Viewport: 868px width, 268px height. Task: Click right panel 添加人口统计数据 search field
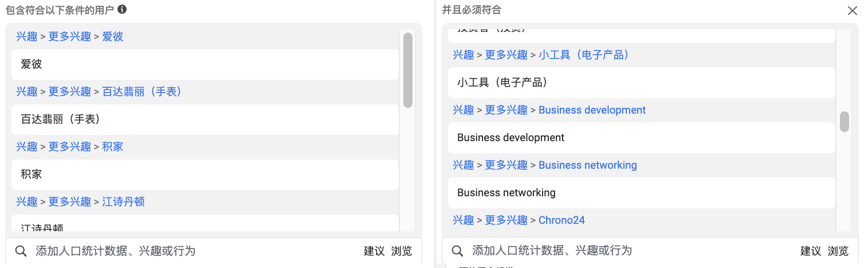point(631,251)
